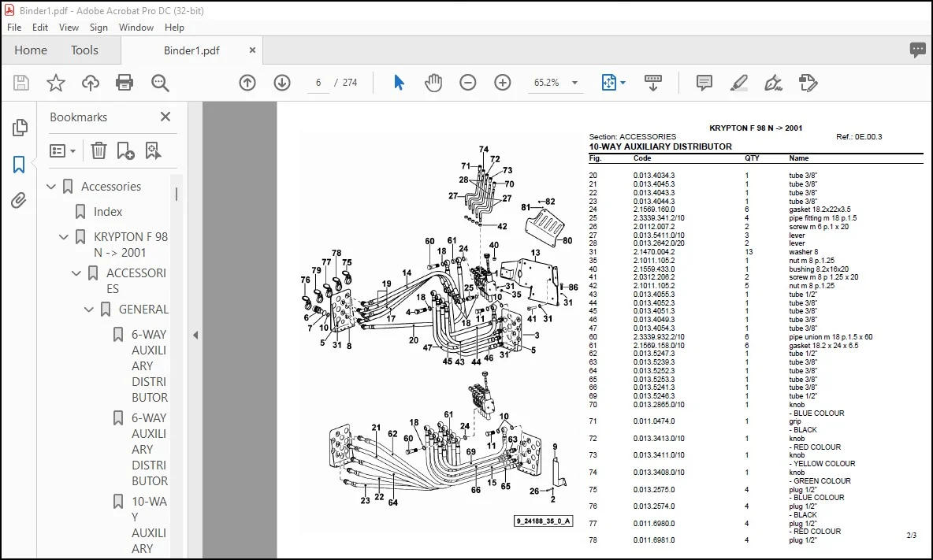Print the document icon
The image size is (933, 560).
[125, 83]
